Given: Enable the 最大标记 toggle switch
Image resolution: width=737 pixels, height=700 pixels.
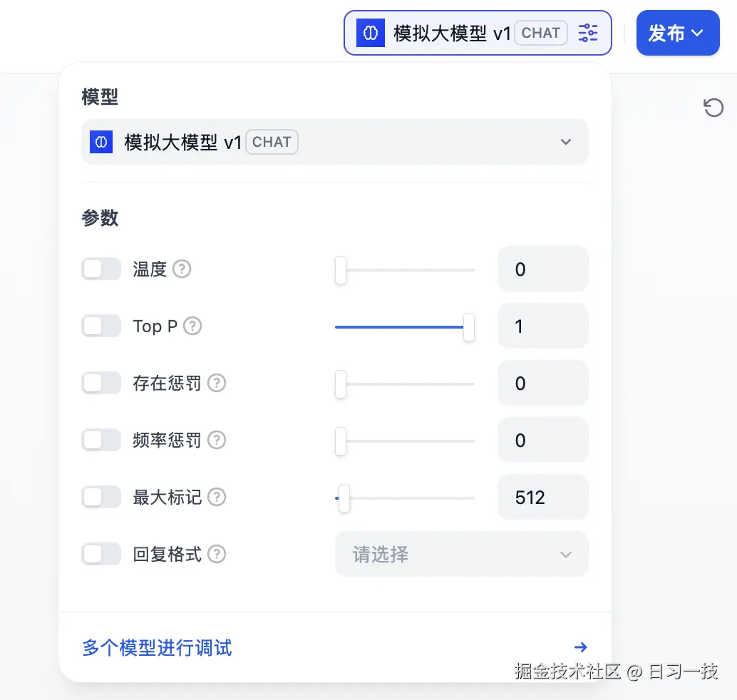Looking at the screenshot, I should pyautogui.click(x=101, y=498).
